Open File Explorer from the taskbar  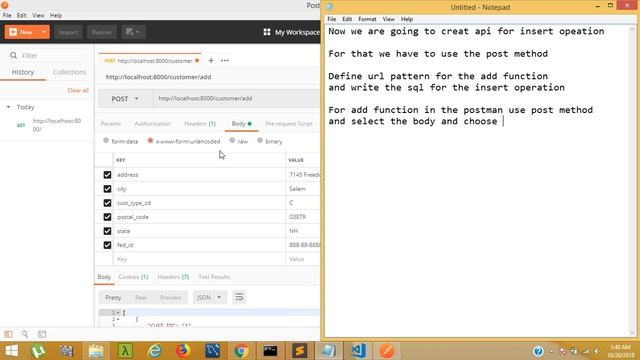click(96, 351)
